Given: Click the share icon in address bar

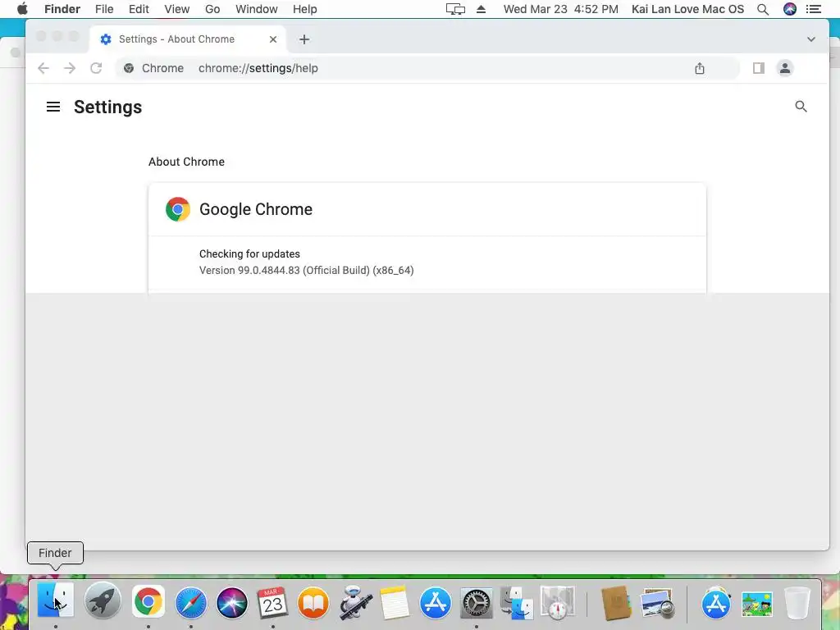Looking at the screenshot, I should click(700, 68).
